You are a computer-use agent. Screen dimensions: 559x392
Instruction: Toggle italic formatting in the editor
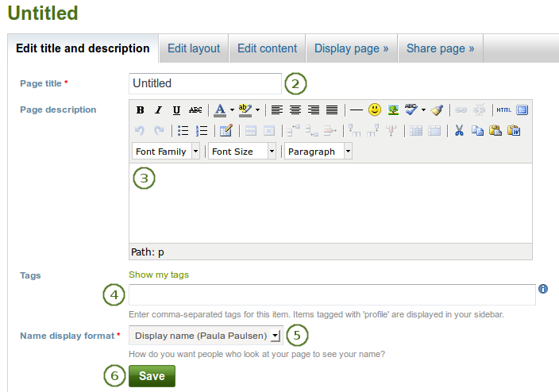(x=158, y=110)
